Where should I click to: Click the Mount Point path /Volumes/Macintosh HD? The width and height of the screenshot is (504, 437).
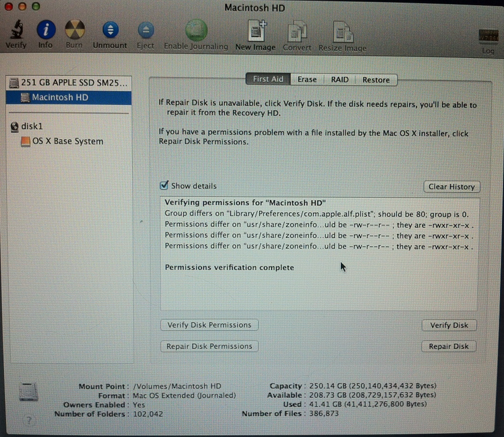(177, 386)
